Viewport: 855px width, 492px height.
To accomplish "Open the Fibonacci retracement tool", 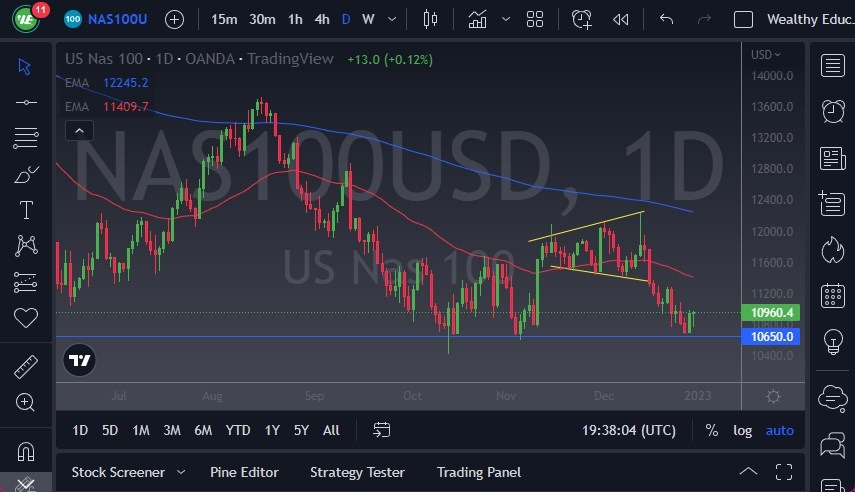I will pos(25,137).
